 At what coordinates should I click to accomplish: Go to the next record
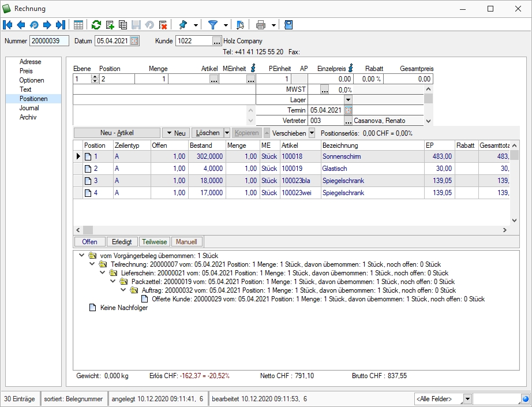point(47,25)
